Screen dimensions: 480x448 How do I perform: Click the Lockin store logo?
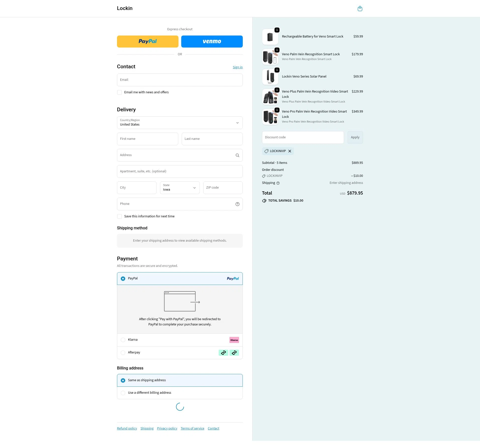tap(124, 8)
